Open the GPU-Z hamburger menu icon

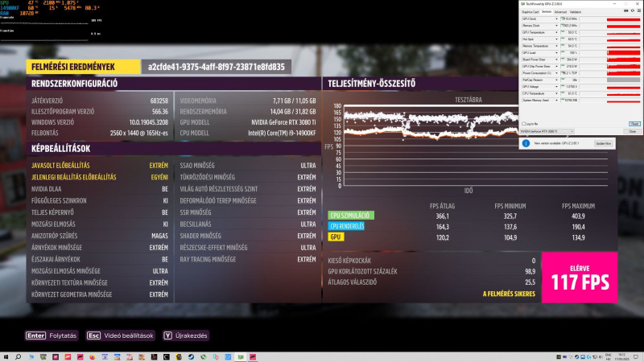pyautogui.click(x=639, y=11)
